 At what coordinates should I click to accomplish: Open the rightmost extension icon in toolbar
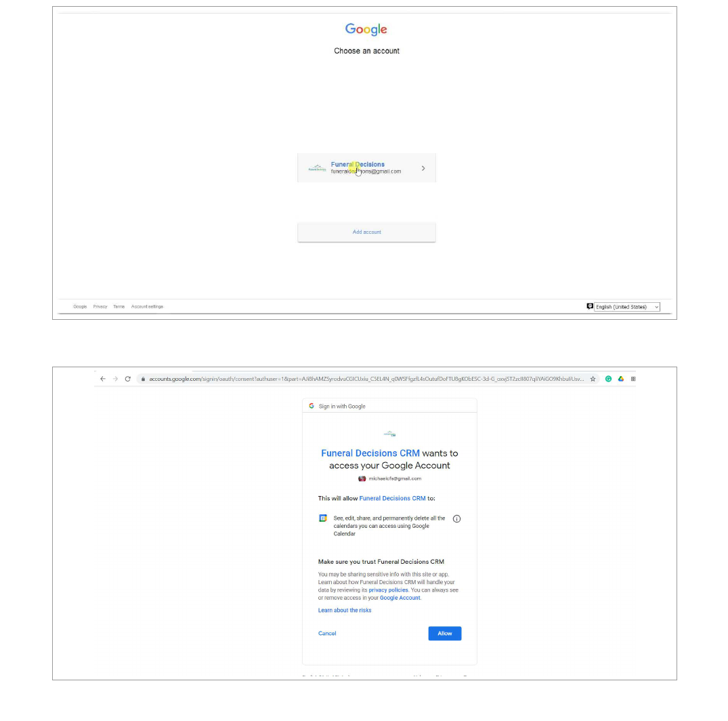click(633, 379)
